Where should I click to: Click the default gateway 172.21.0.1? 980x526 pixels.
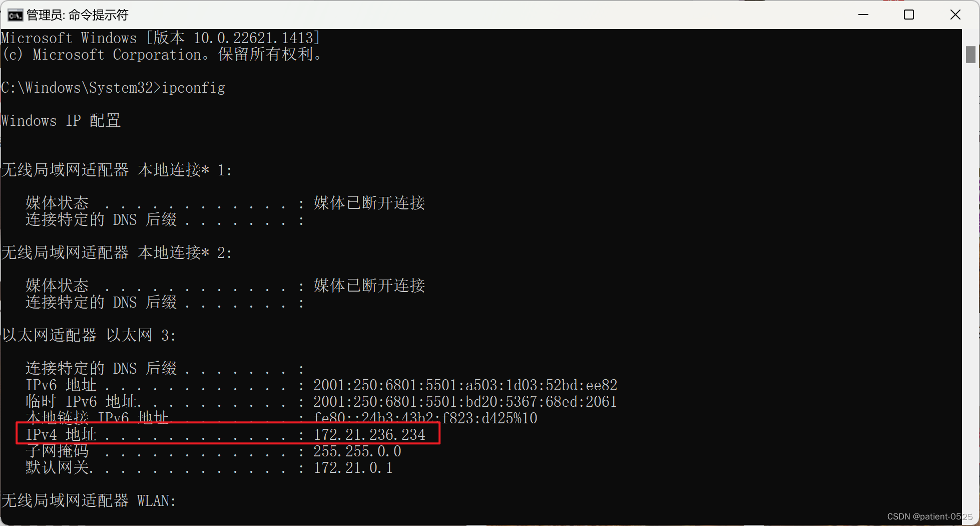click(353, 468)
